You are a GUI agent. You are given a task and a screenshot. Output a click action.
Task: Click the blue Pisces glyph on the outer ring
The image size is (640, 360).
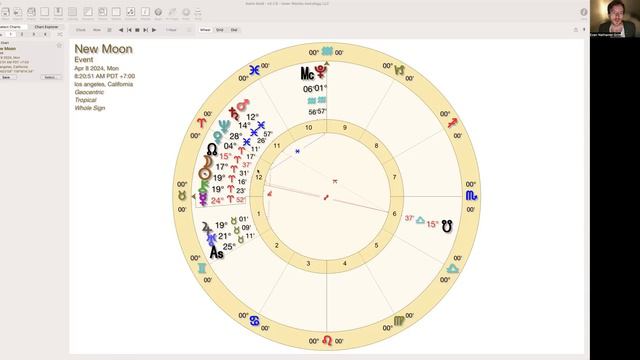[254, 70]
